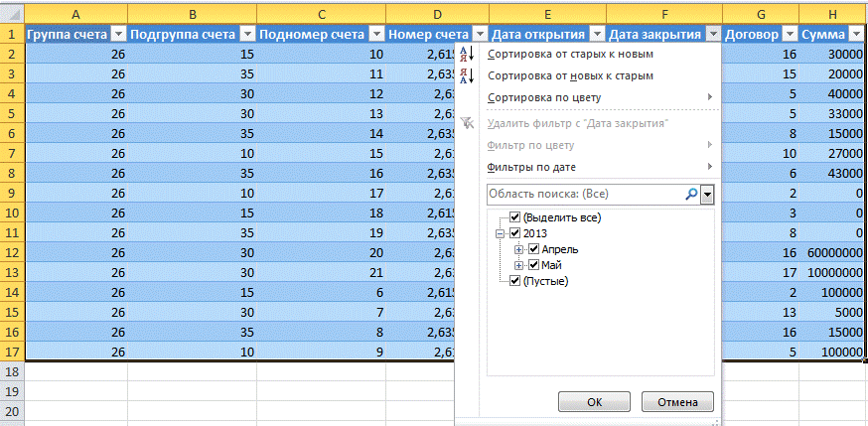Collapse the 2013 tree node
This screenshot has width=868, height=426.
499,233
